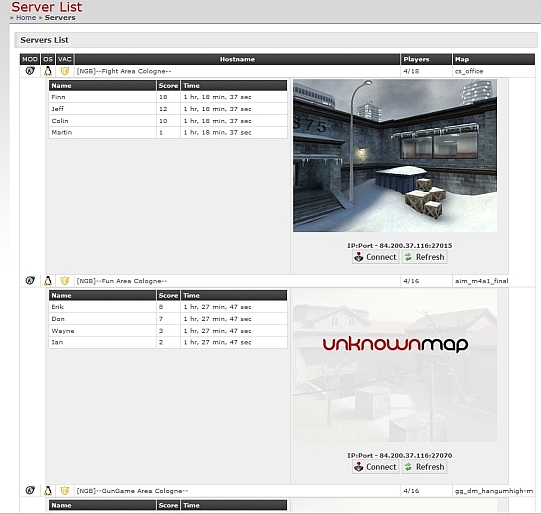Select player Don in the list
Image resolution: width=541 pixels, height=514 pixels.
58,319
